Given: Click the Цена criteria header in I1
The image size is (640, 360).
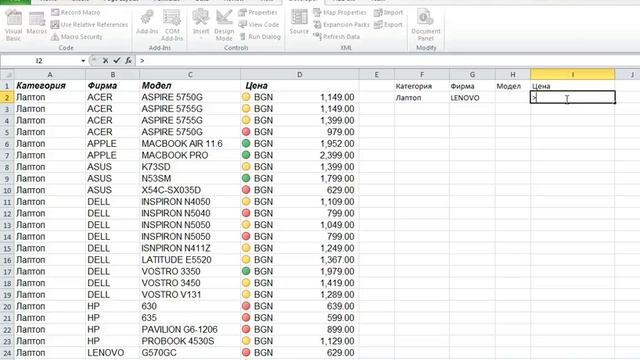Looking at the screenshot, I should pos(573,86).
